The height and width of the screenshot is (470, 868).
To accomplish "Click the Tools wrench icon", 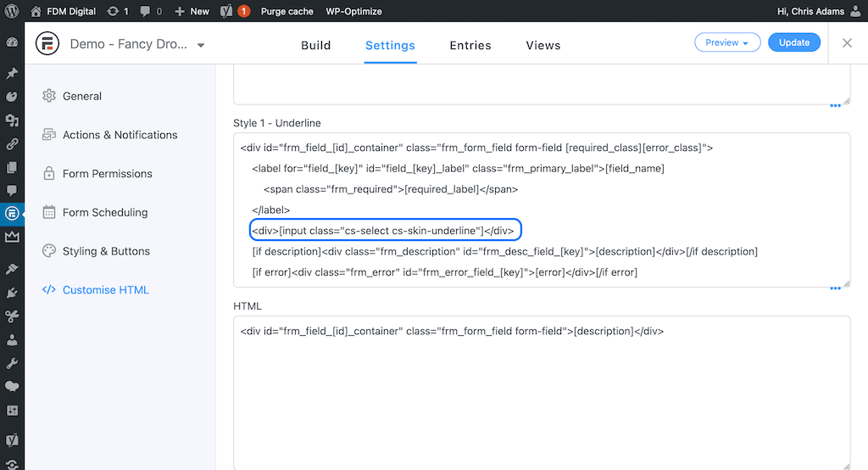I will tap(12, 363).
